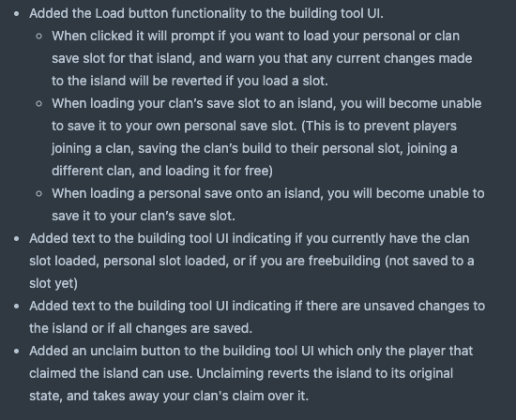
Task: Click the text 'different clan, and loading it for free)'
Action: [x=162, y=171]
